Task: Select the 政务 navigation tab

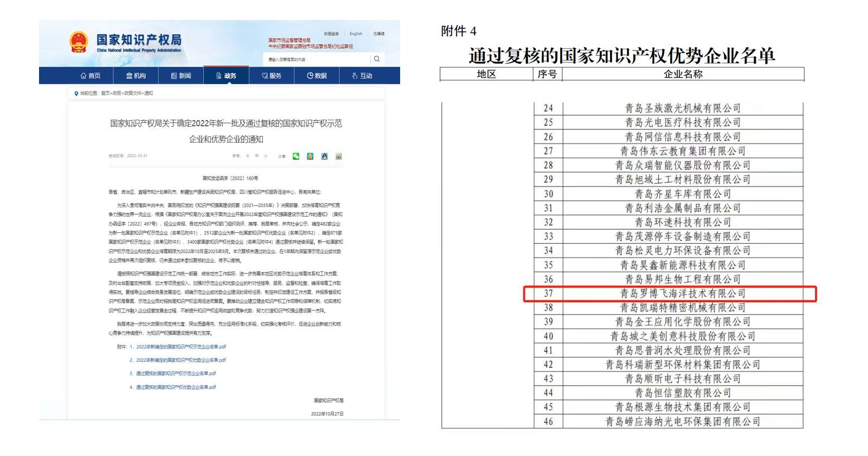Action: click(226, 76)
